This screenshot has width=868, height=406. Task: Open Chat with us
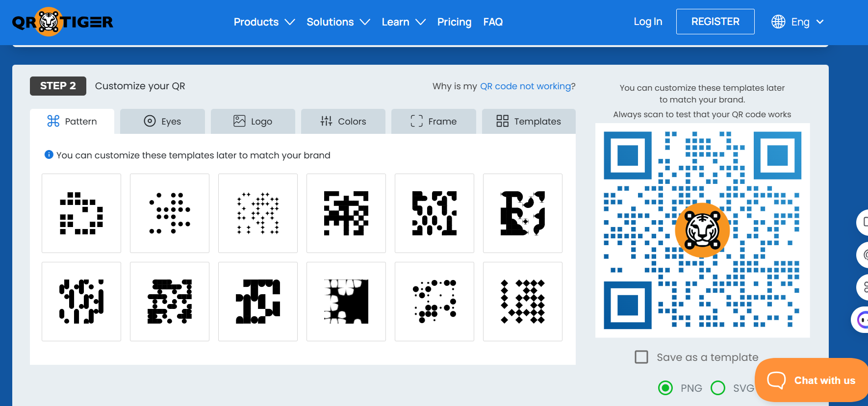click(812, 380)
